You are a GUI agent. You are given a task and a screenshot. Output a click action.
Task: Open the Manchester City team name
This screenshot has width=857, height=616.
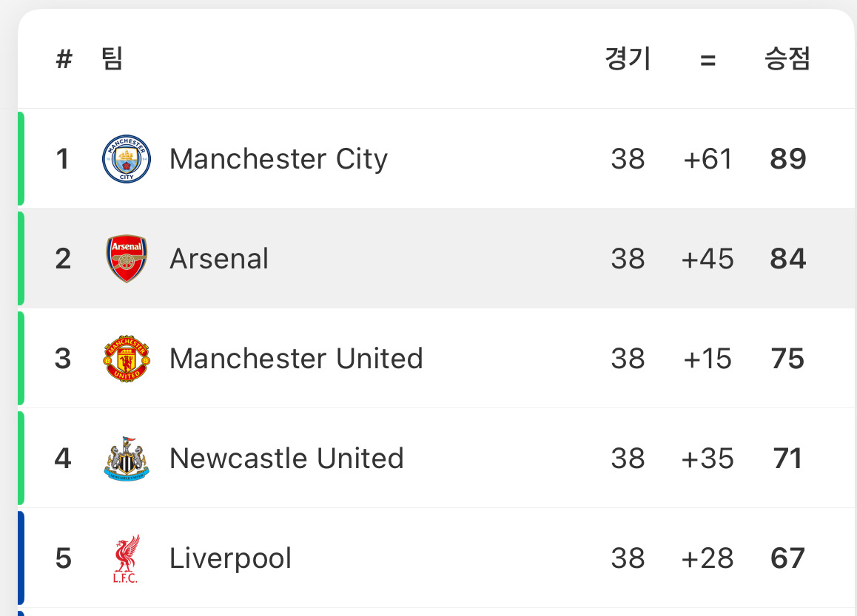279,160
